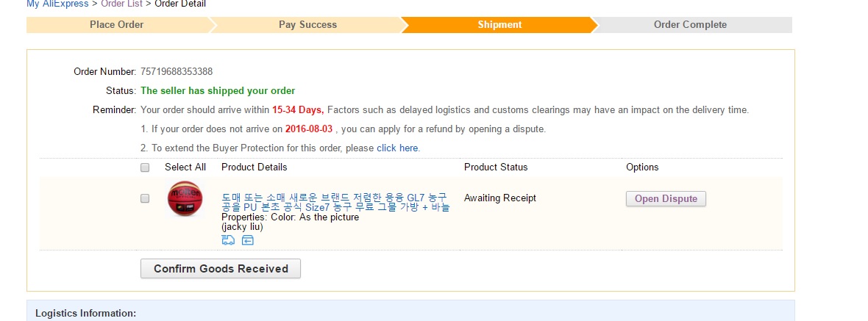
Task: Tick the Select All checkbox
Action: 145,167
